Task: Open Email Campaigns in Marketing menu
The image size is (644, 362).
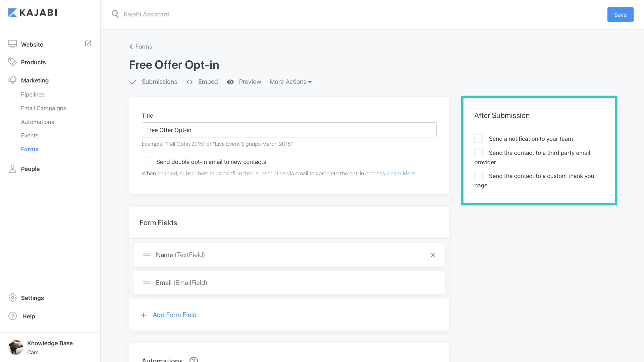Action: pyautogui.click(x=44, y=108)
